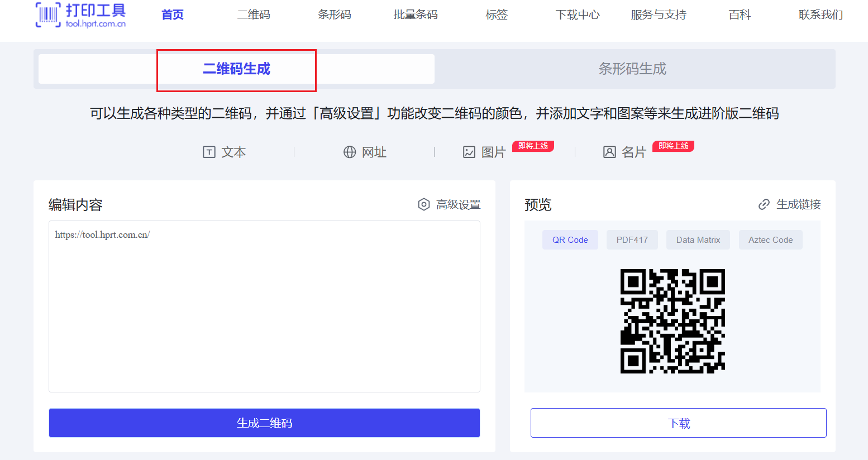Open the 二维码 nav menu item

tap(254, 15)
